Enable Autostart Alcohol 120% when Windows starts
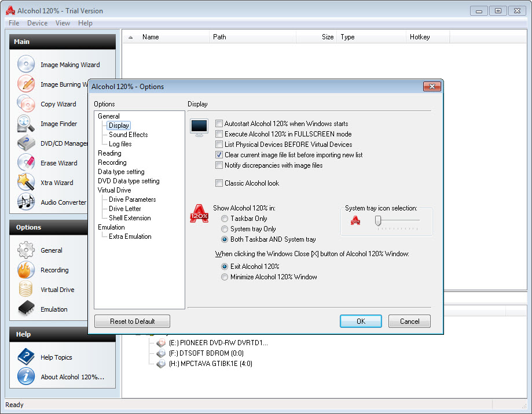 point(219,124)
